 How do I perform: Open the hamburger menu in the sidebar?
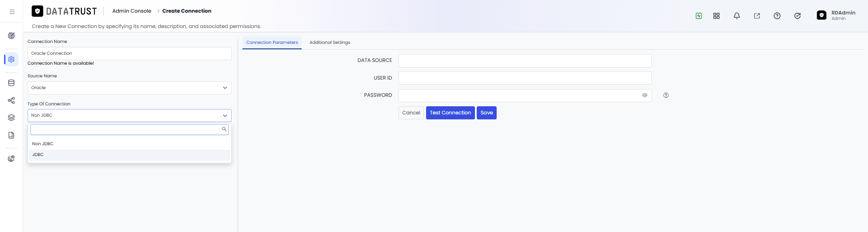pos(12,12)
